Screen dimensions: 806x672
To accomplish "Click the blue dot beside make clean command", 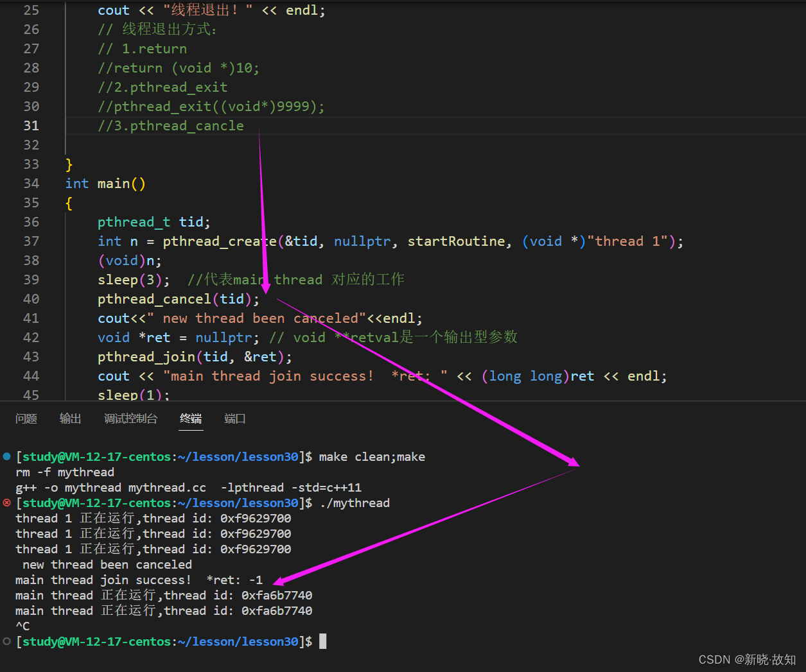I will pyautogui.click(x=7, y=456).
